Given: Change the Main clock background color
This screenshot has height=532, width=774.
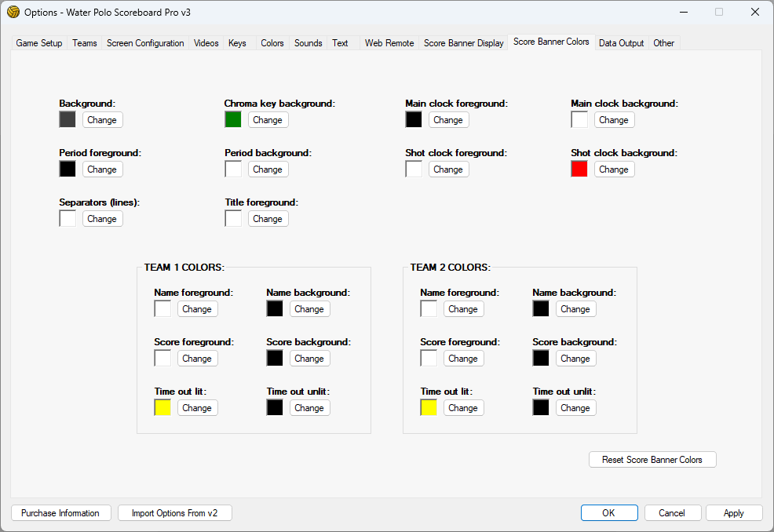Looking at the screenshot, I should coord(614,120).
